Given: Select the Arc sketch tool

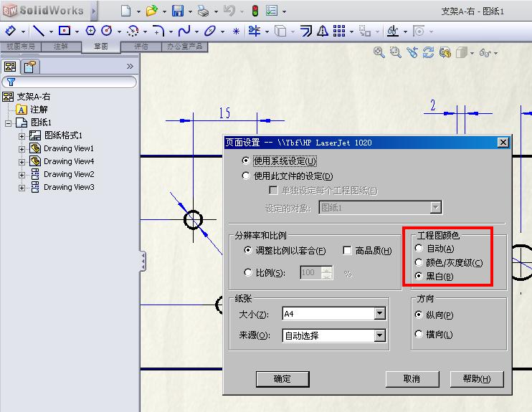Looking at the screenshot, I should click(x=133, y=32).
